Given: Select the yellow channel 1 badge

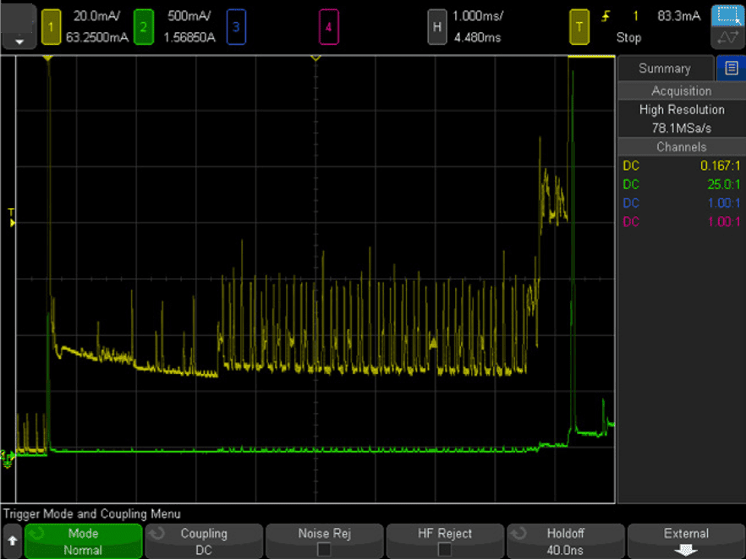Looking at the screenshot, I should [51, 27].
